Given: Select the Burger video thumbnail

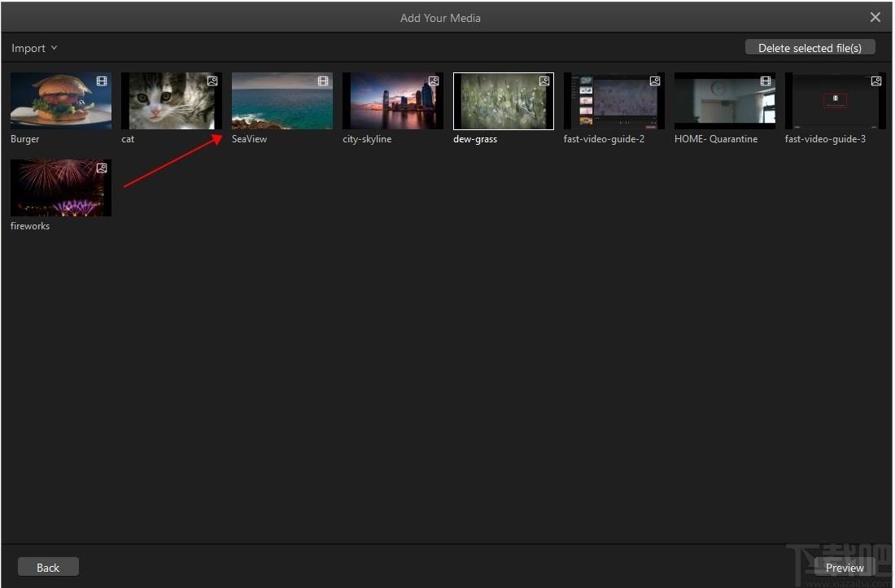Looking at the screenshot, I should coord(61,101).
